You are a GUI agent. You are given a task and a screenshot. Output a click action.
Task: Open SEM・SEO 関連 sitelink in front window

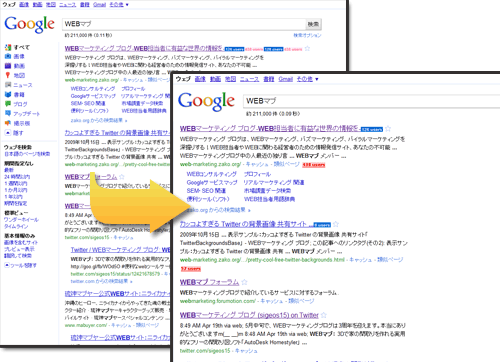coord(206,191)
